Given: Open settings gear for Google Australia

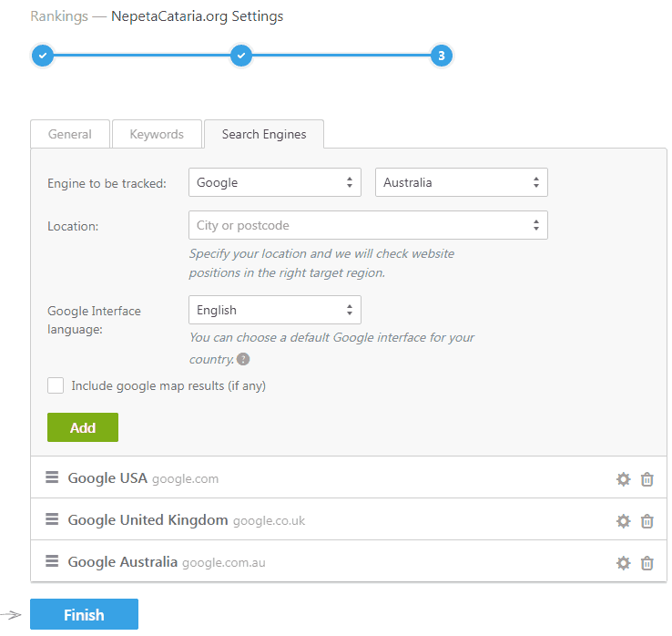Looking at the screenshot, I should 623,563.
